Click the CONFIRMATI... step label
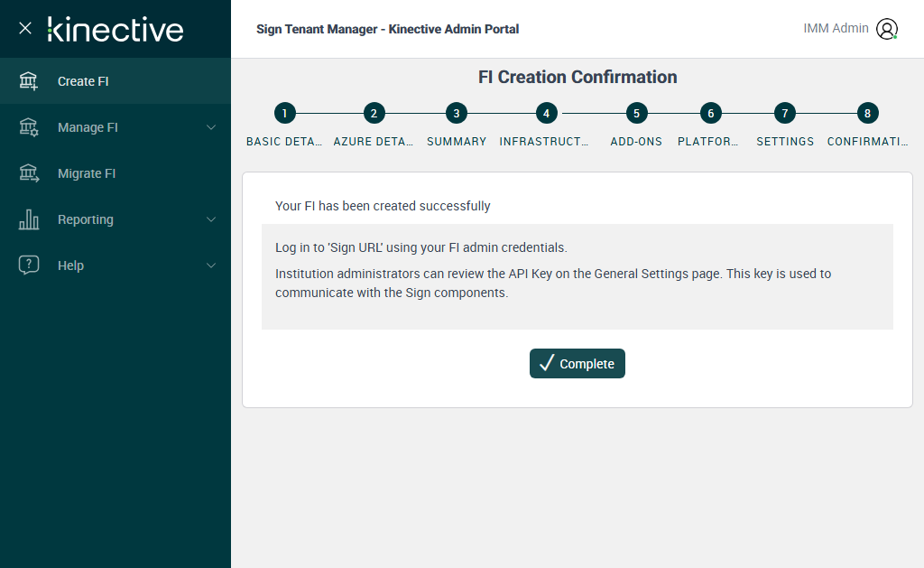This screenshot has height=568, width=924. click(x=867, y=142)
